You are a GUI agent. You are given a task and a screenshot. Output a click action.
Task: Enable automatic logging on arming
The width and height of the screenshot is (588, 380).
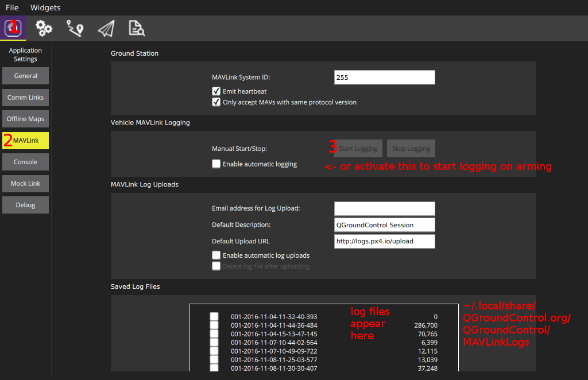(216, 164)
